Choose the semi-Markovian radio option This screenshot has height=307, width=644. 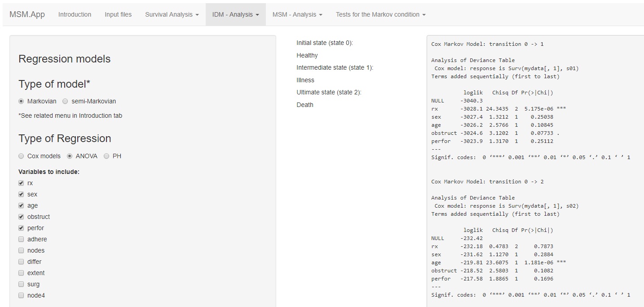[x=66, y=101]
